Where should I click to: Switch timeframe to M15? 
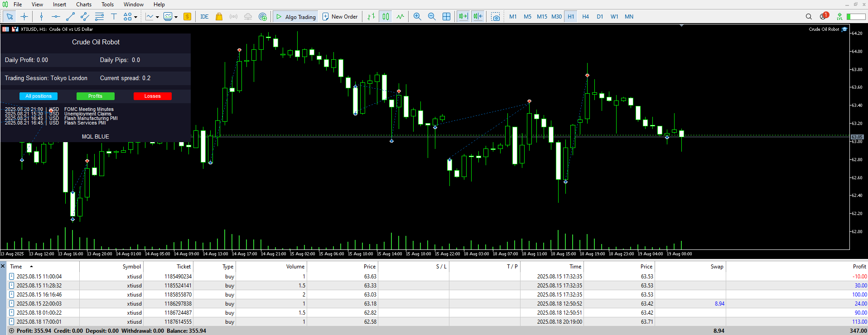click(x=542, y=17)
